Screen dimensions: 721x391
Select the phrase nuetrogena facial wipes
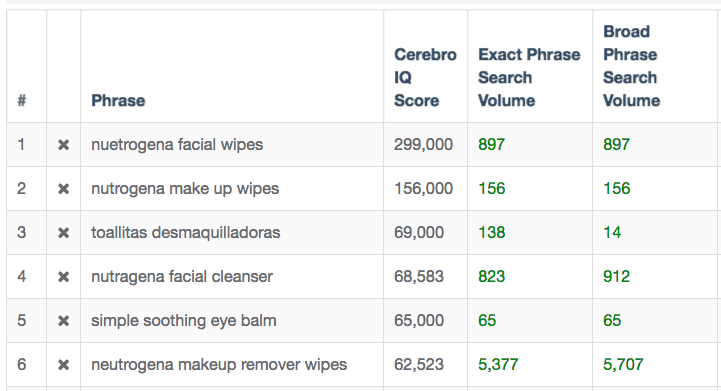click(177, 144)
